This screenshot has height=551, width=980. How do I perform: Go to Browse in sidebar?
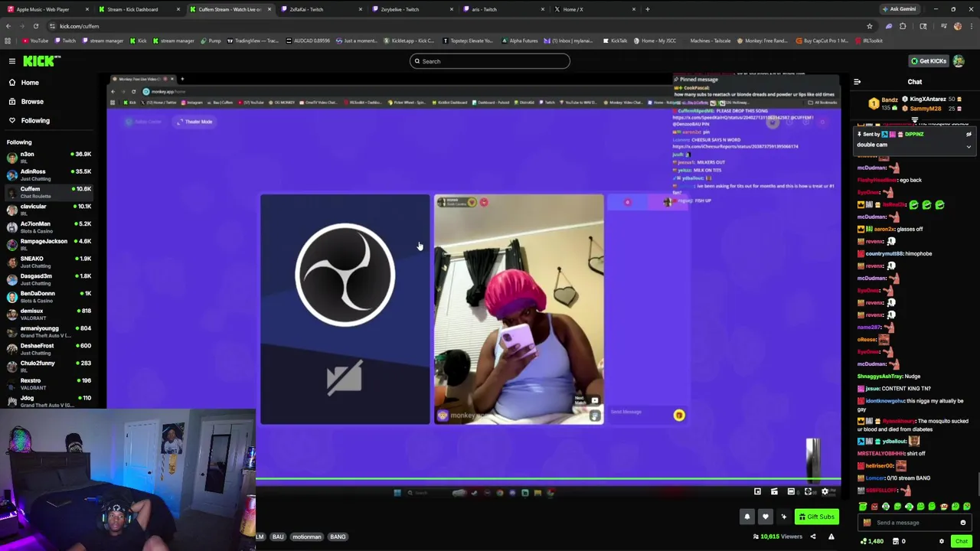[x=32, y=102]
